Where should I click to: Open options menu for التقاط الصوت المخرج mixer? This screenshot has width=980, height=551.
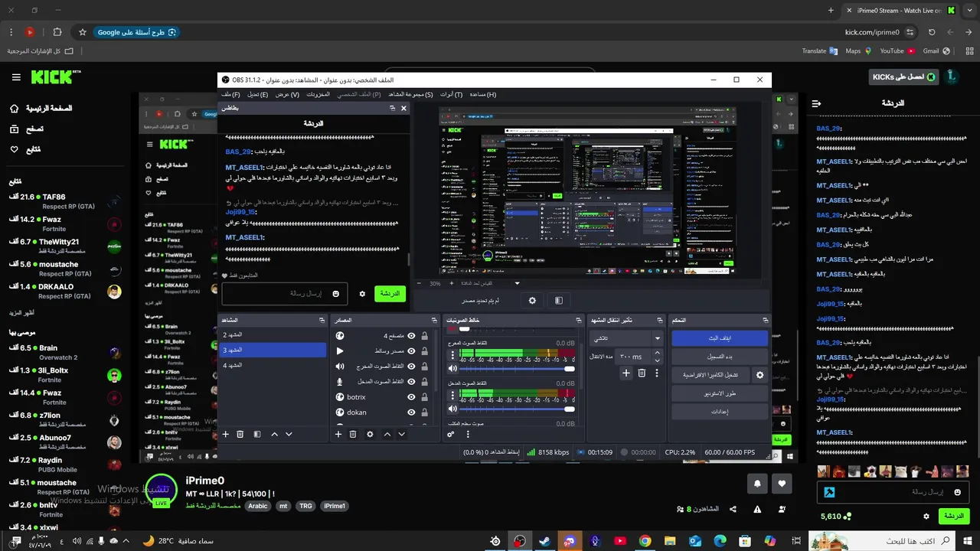point(452,354)
